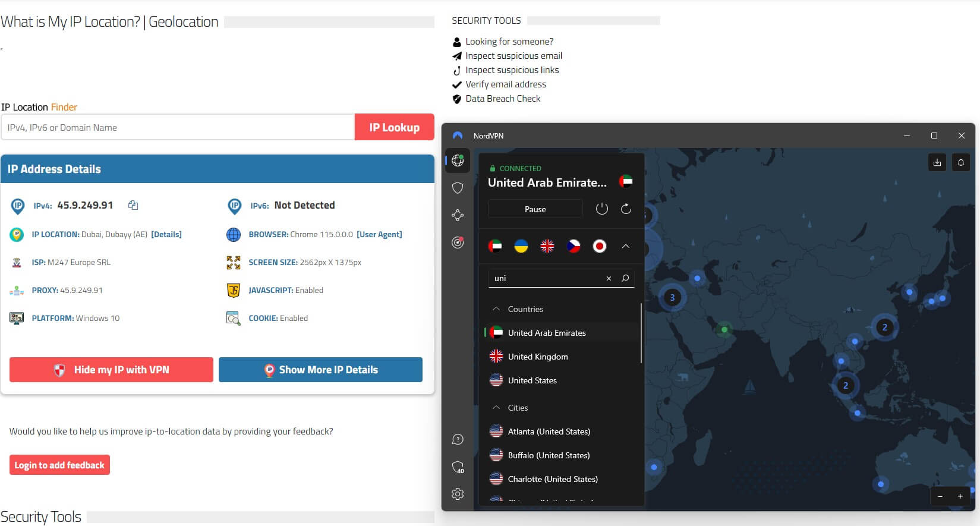The height and width of the screenshot is (526, 980).
Task: Click Hide my IP with VPN
Action: [x=111, y=370]
